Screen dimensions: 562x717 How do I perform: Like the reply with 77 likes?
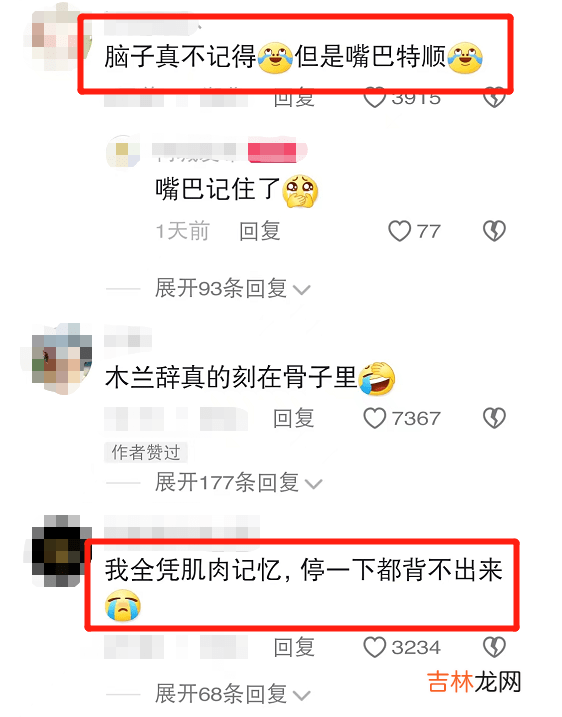coord(399,231)
